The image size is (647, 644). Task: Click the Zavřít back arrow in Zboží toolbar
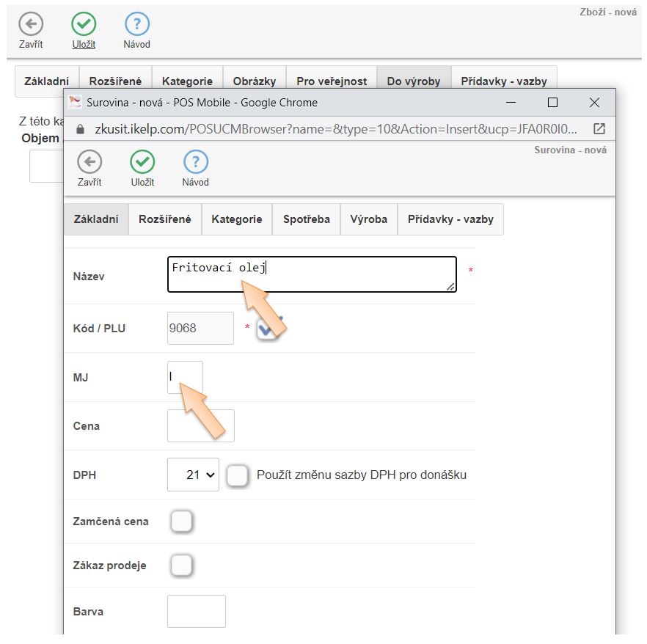coord(31,24)
